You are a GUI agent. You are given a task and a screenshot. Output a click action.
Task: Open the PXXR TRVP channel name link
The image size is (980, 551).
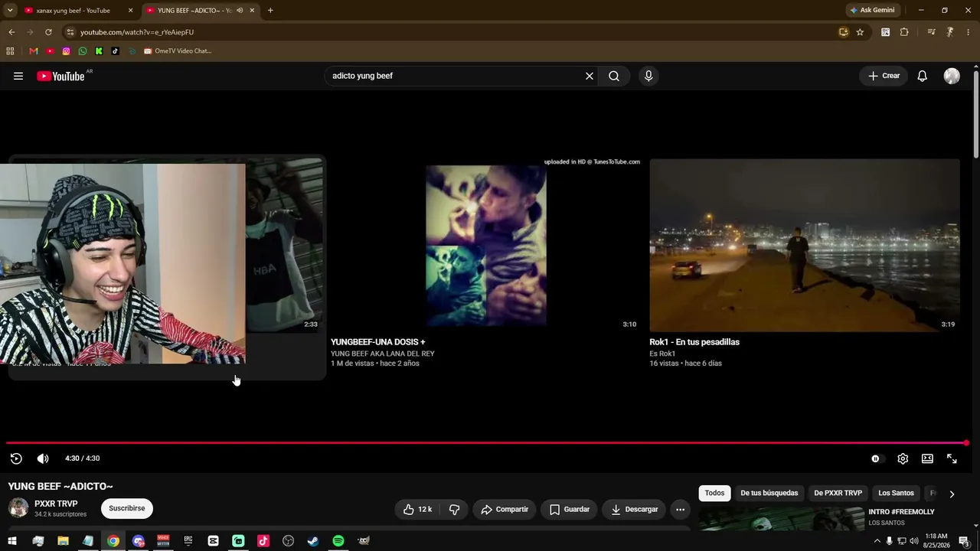(x=56, y=504)
